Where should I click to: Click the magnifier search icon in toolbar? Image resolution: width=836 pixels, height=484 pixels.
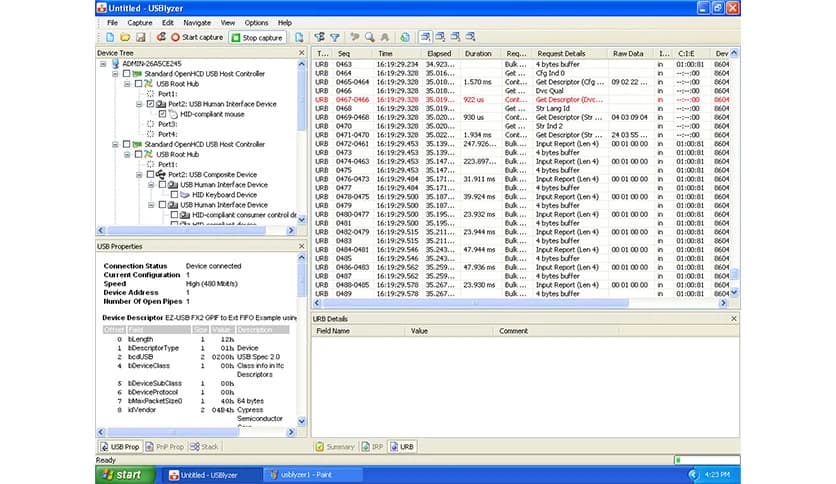point(370,37)
